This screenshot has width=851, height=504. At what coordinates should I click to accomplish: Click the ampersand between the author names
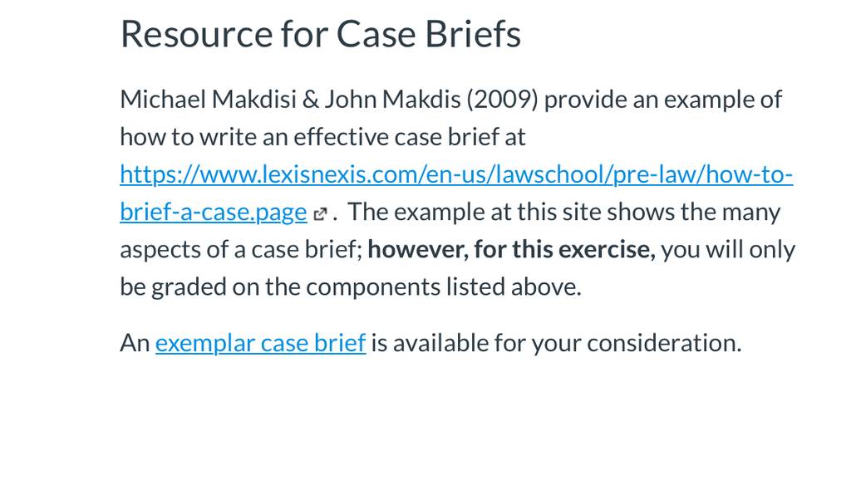pos(311,100)
